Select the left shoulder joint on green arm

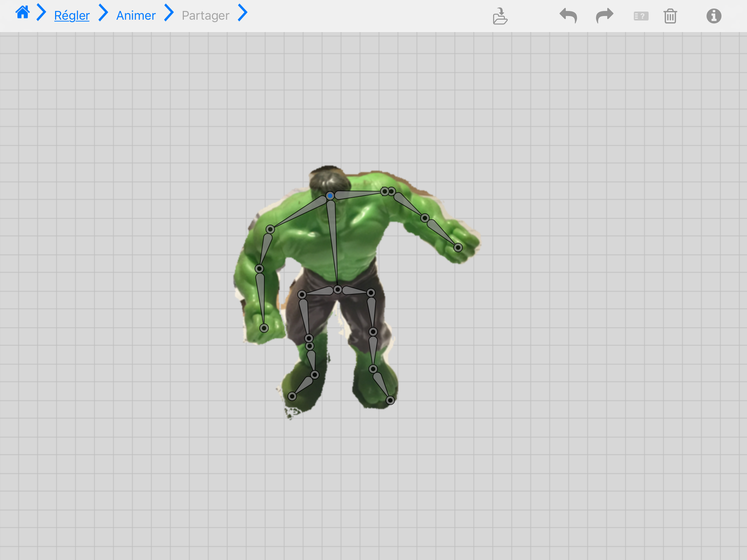coord(270,229)
